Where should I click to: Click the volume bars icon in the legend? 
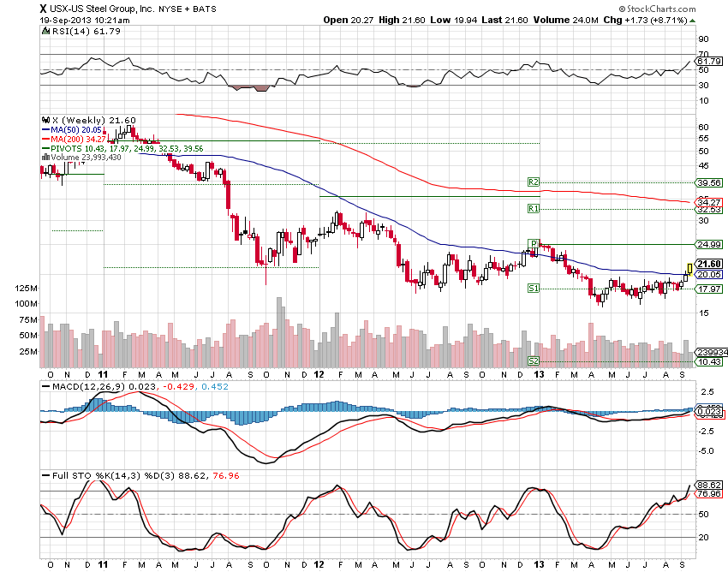(45, 158)
